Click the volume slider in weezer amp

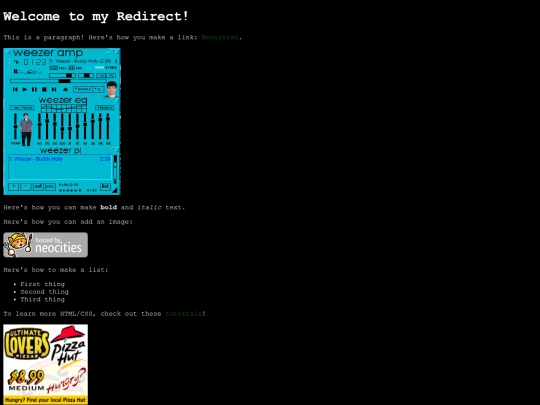pyautogui.click(x=62, y=75)
